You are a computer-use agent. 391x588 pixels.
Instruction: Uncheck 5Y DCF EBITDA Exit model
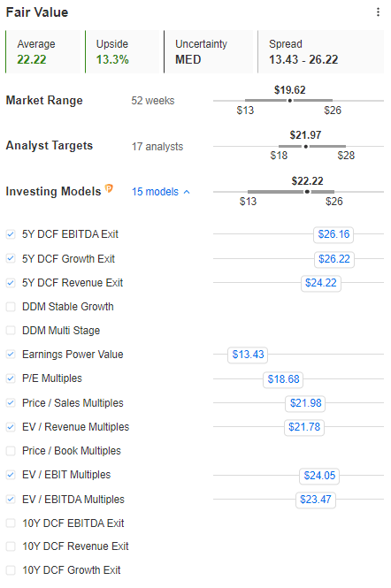[11, 234]
